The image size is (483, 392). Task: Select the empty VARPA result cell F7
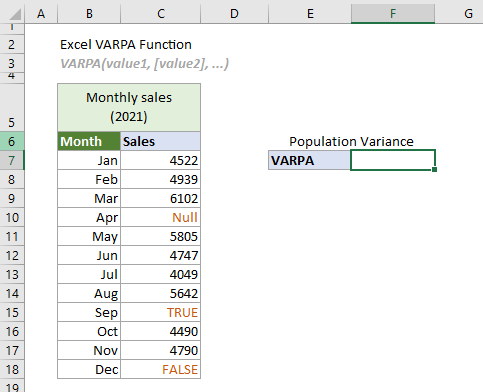click(x=393, y=160)
